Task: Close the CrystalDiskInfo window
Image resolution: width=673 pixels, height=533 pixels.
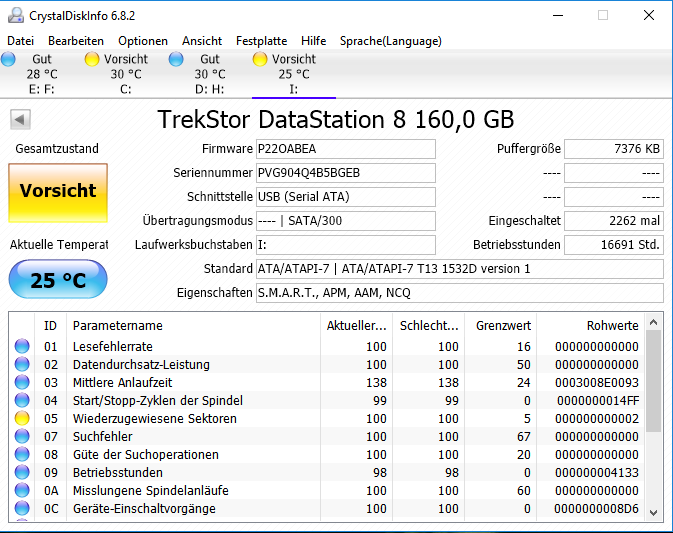Action: coord(649,15)
